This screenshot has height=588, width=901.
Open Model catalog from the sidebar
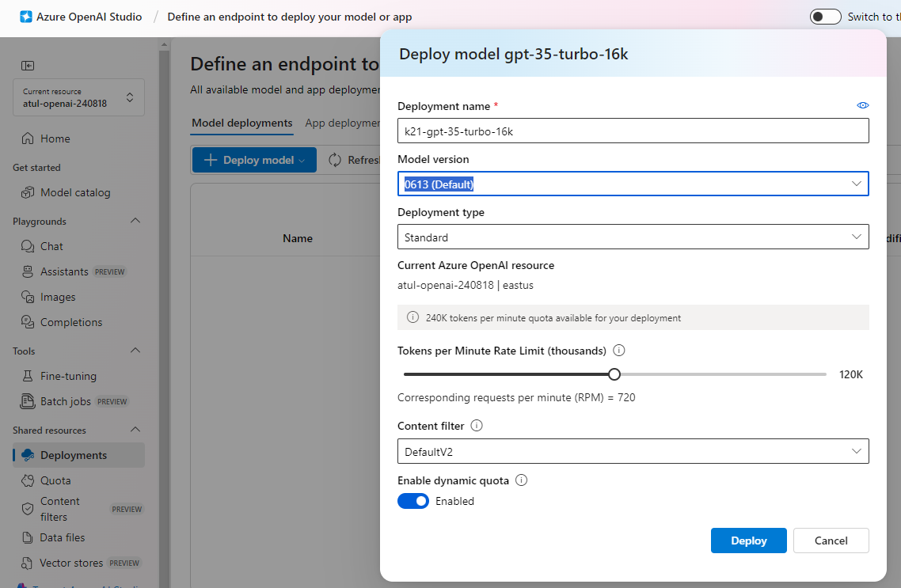pyautogui.click(x=75, y=192)
